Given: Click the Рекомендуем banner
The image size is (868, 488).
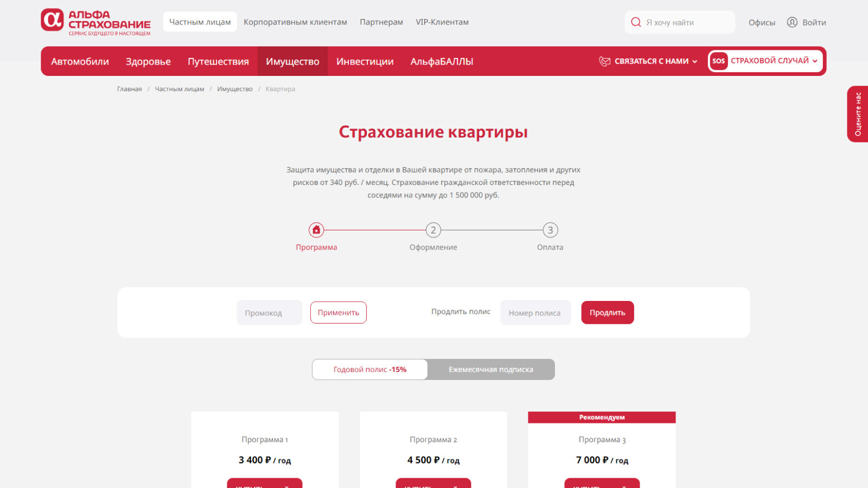Looking at the screenshot, I should point(602,417).
